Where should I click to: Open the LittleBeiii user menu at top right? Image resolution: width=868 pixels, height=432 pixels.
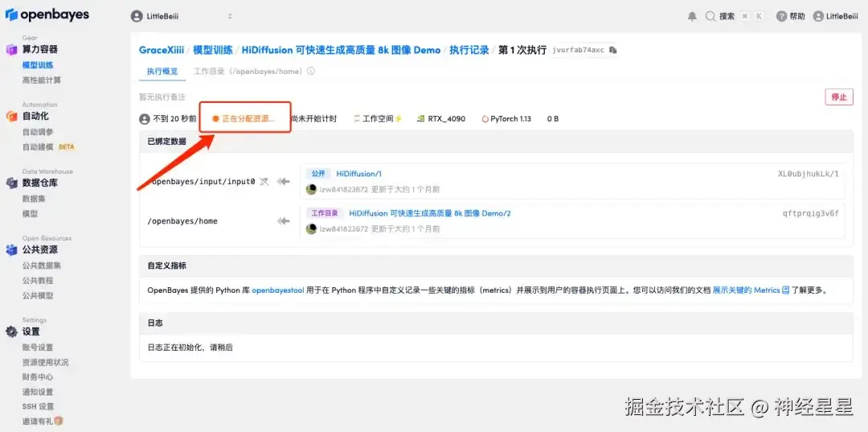[835, 17]
